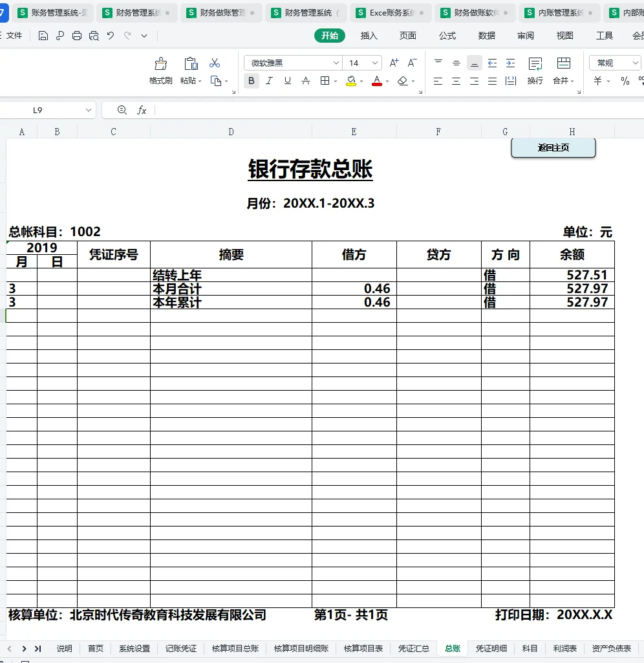Click the L9 name box field

45,110
